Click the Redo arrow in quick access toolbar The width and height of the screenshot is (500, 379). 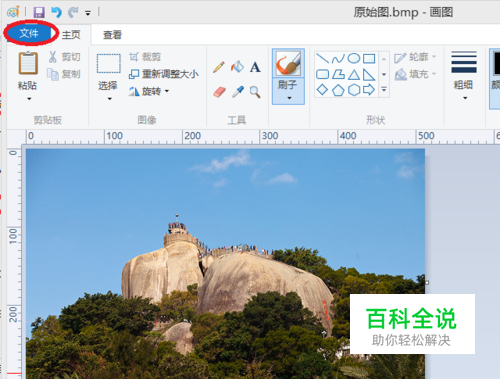click(73, 13)
